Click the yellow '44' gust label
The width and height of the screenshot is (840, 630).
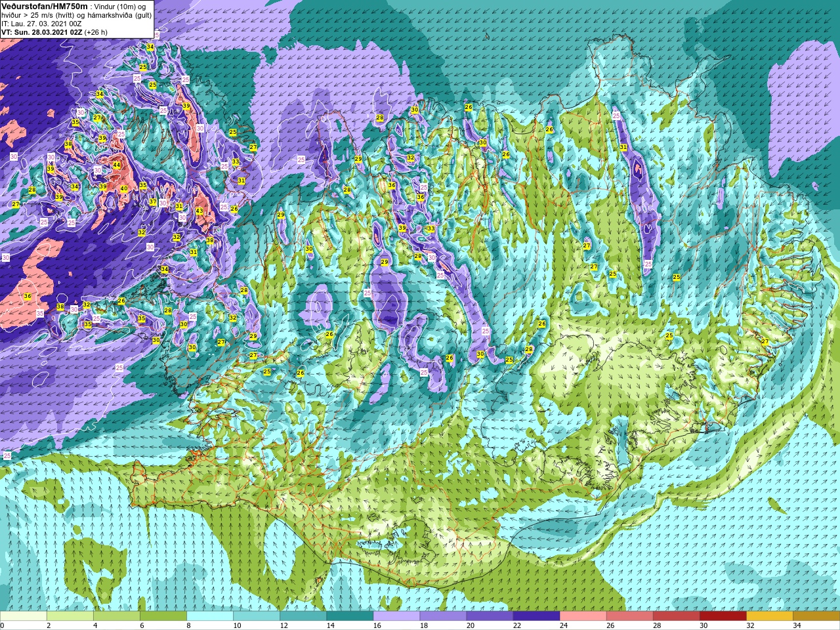coord(116,165)
